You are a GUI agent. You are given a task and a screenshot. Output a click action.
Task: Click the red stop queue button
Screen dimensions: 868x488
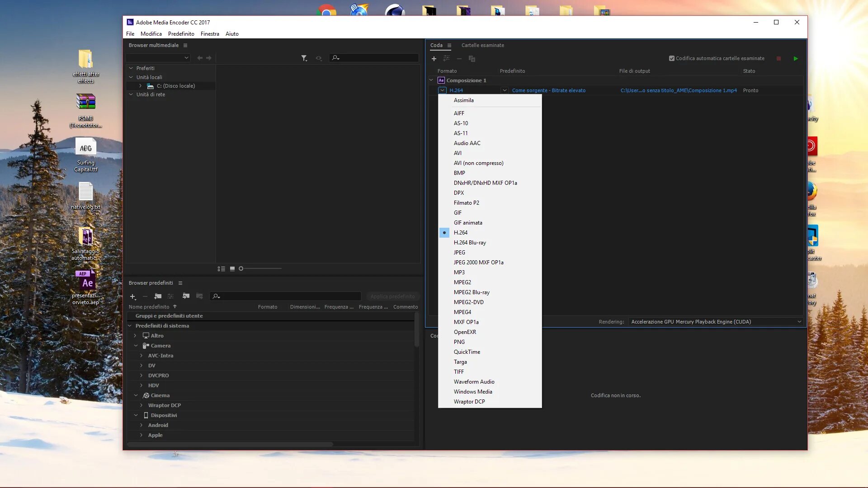778,58
